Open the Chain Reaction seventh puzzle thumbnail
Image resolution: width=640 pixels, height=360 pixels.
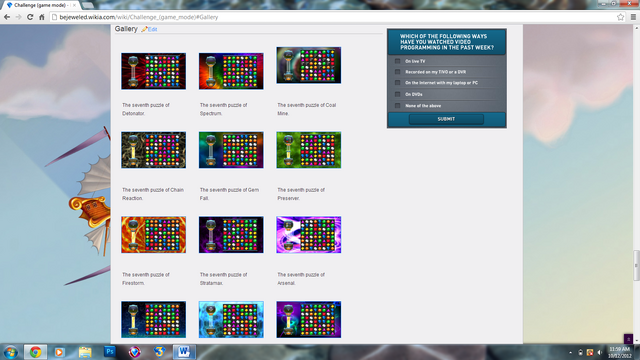153,150
